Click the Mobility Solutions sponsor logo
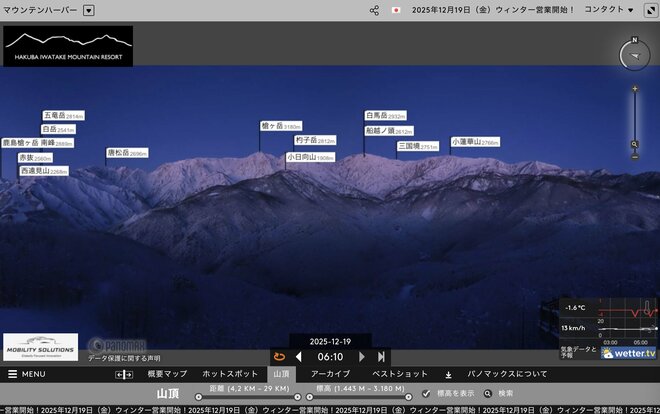Screen dimensions: 660x414 point(40,347)
